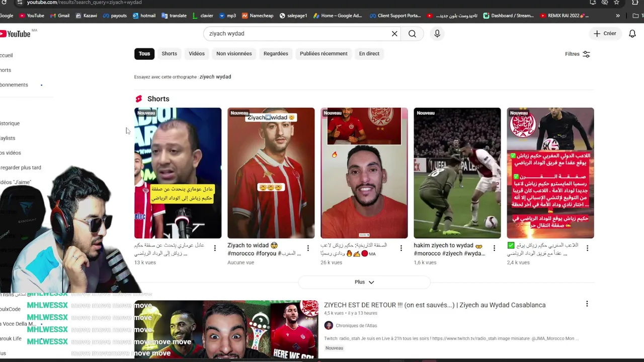Open the Historique sidebar item
The image size is (644, 362).
pos(10,124)
